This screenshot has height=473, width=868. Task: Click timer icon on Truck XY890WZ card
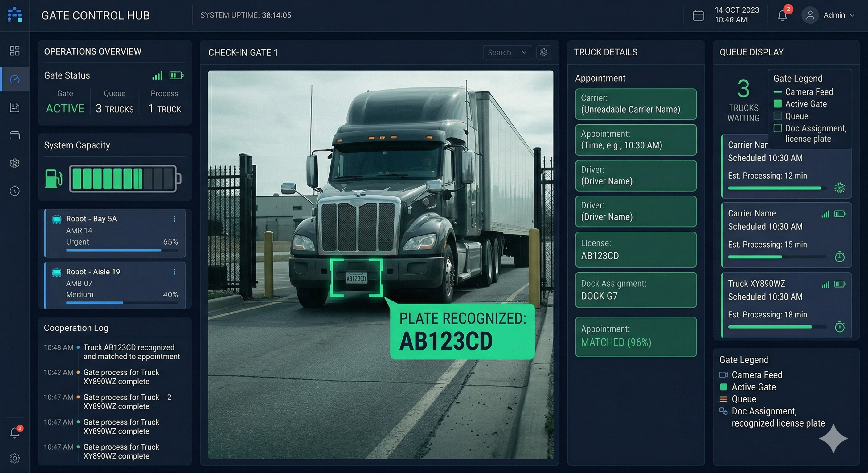839,327
